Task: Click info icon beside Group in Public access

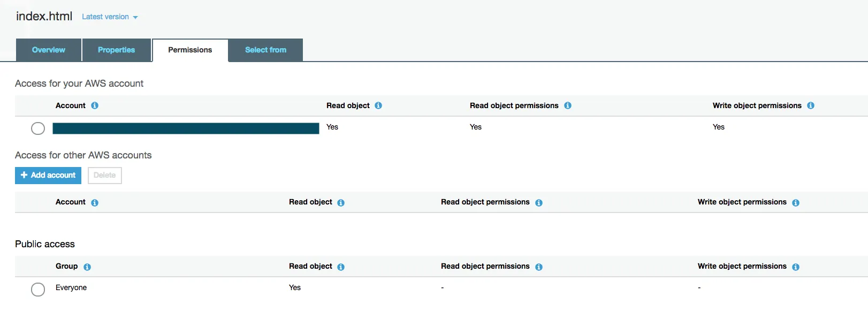Action: (87, 267)
